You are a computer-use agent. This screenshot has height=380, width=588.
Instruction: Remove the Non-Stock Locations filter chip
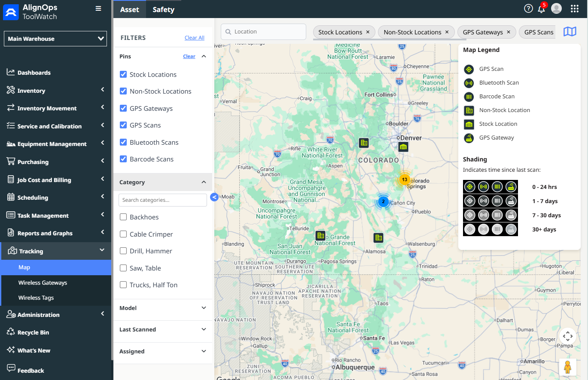447,32
